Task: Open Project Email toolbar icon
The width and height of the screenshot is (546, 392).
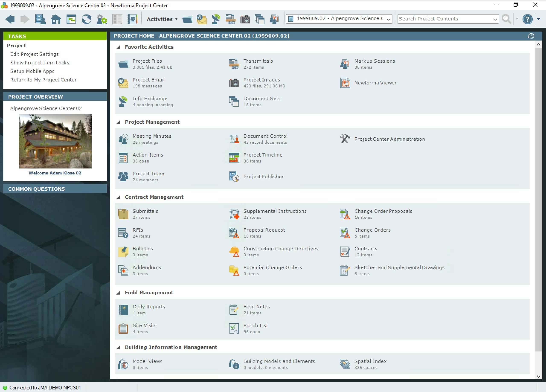Action: point(202,19)
